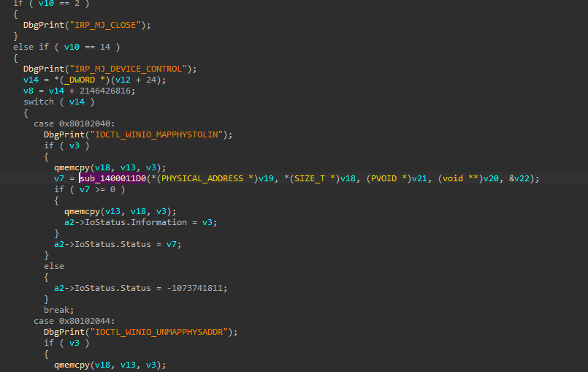This screenshot has height=372, width=588.
Task: Click the constant 2146426816
Action: point(105,91)
